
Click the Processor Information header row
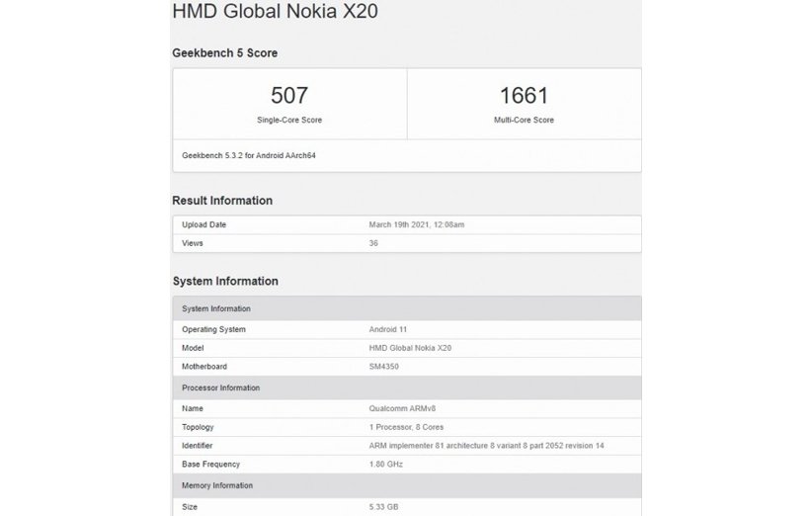(x=407, y=387)
